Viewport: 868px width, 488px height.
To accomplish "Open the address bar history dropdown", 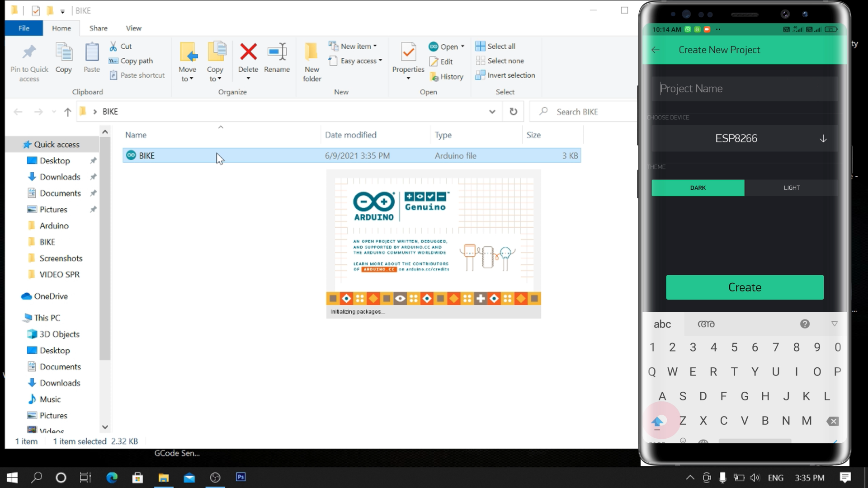I will (492, 112).
